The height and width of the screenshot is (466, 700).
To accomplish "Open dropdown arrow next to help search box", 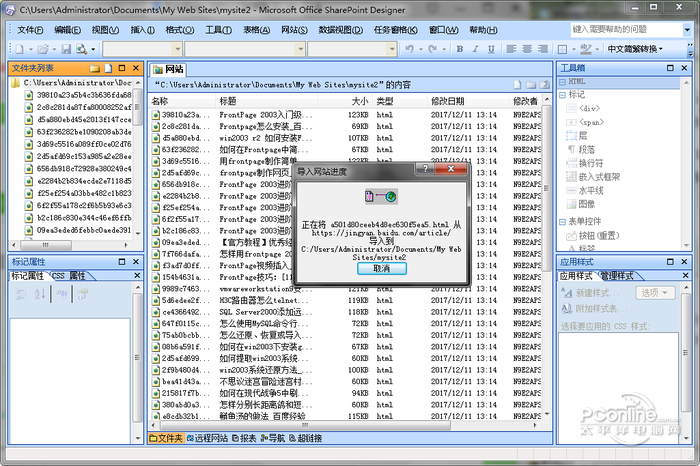I will pyautogui.click(x=687, y=30).
